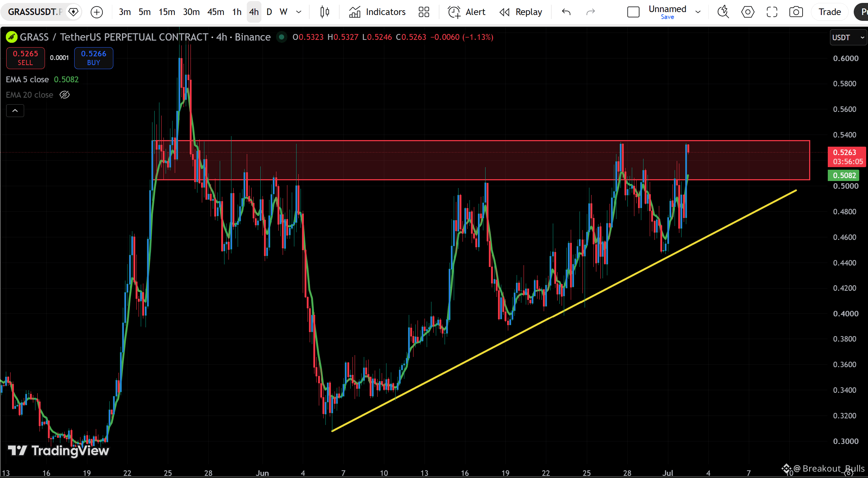
Task: Show the hidden EMA 20 indicator
Action: pyautogui.click(x=65, y=95)
